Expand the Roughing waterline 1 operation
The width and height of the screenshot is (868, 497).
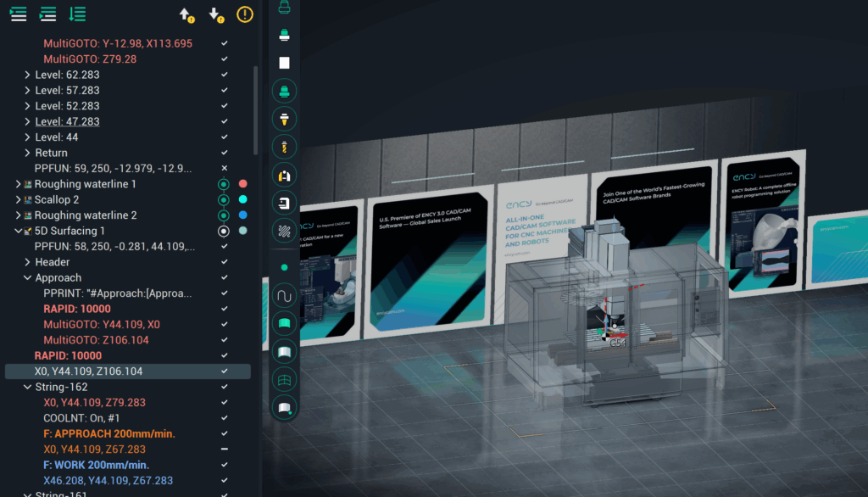click(18, 184)
